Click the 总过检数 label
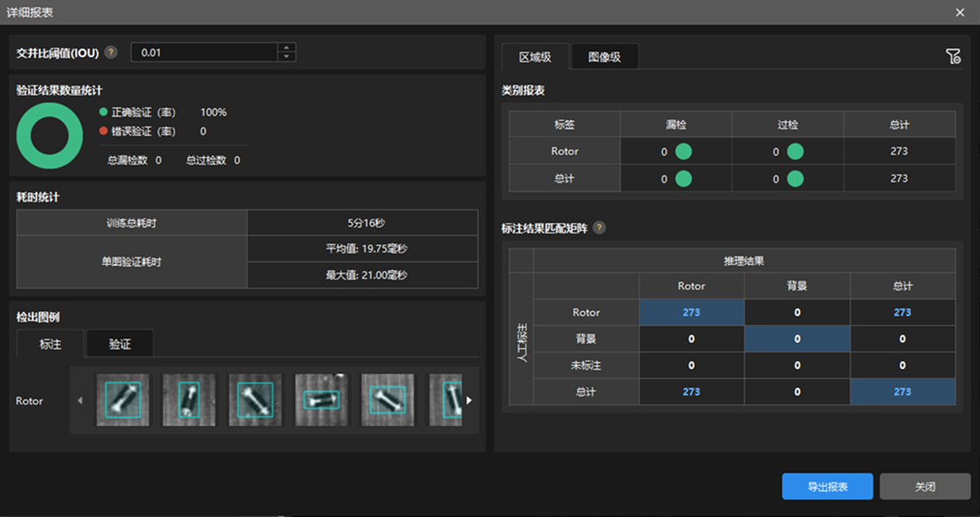 [x=206, y=160]
